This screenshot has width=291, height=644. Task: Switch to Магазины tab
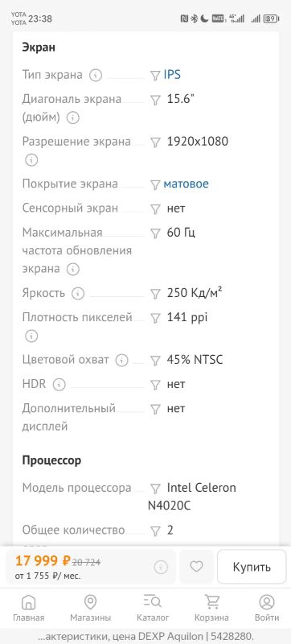tap(90, 608)
